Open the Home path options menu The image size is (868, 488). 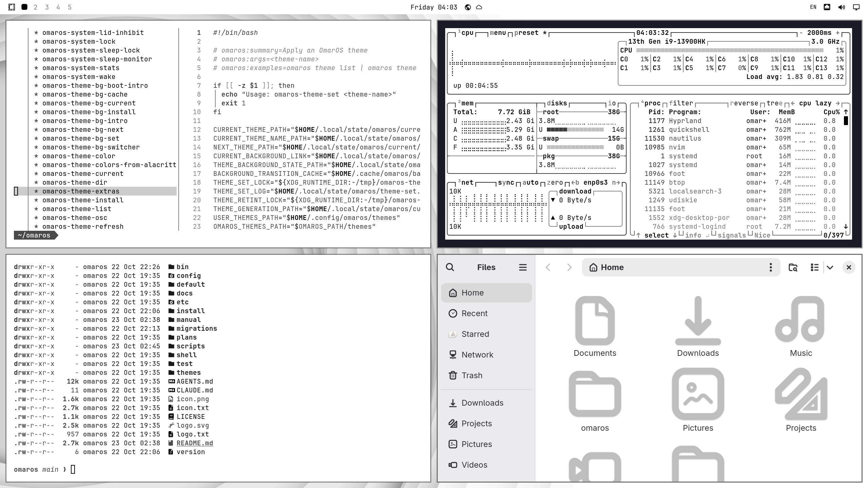pyautogui.click(x=771, y=267)
